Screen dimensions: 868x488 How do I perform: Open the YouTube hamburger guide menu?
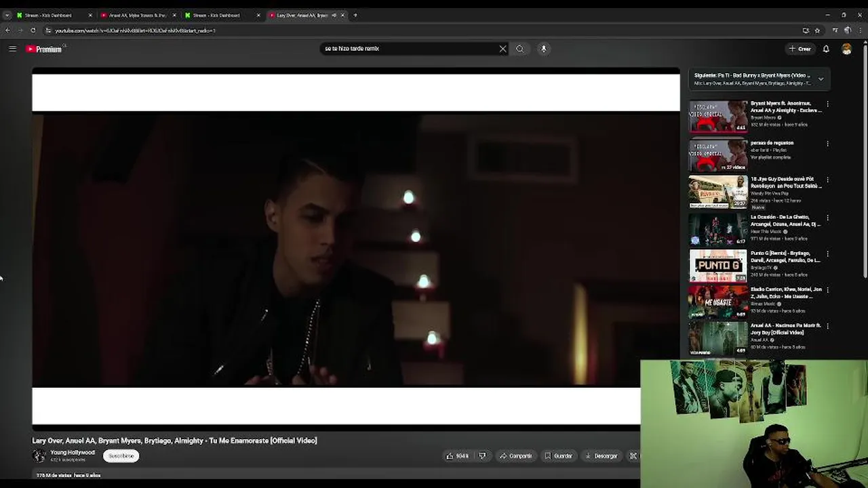coord(12,49)
